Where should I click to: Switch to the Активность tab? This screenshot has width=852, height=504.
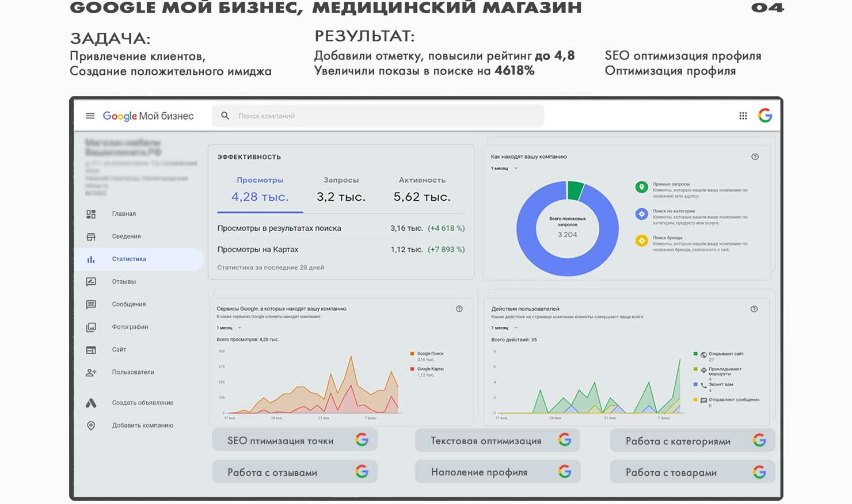click(422, 190)
